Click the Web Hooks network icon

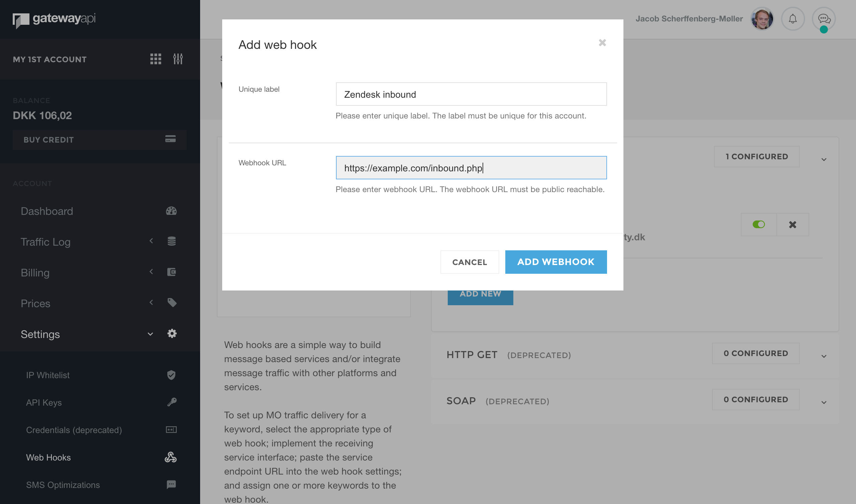tap(170, 457)
